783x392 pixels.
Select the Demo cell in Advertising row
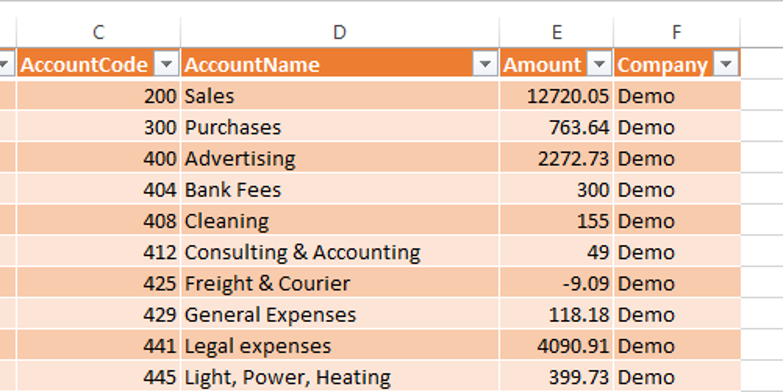(677, 158)
